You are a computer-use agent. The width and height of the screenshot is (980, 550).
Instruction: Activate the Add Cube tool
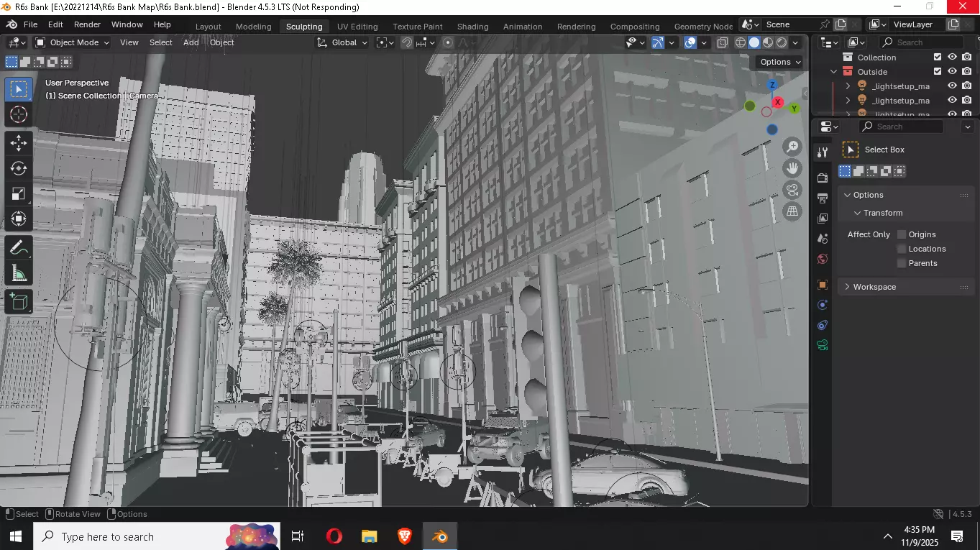19,302
